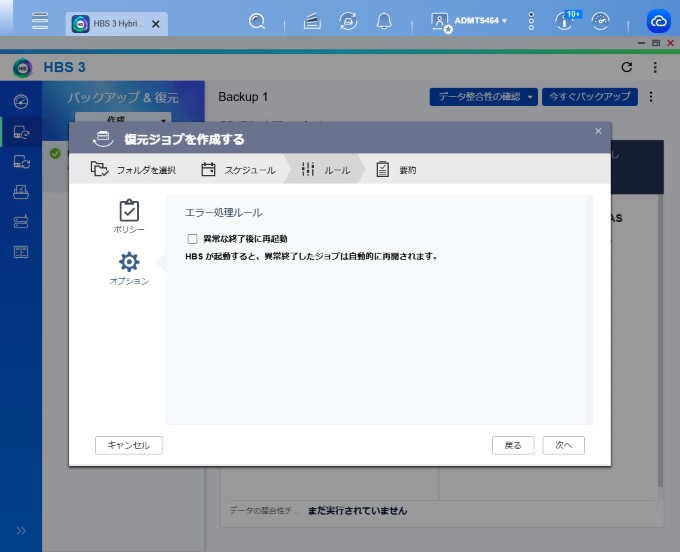The width and height of the screenshot is (680, 552).
Task: Open the QTS more options dots
Action: [531, 21]
